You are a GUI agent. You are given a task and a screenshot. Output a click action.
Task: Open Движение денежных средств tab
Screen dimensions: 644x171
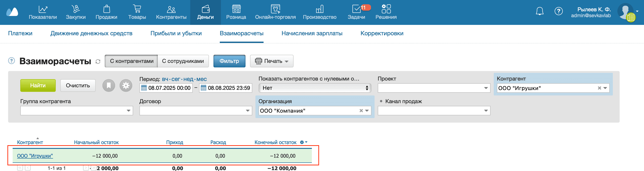[91, 33]
